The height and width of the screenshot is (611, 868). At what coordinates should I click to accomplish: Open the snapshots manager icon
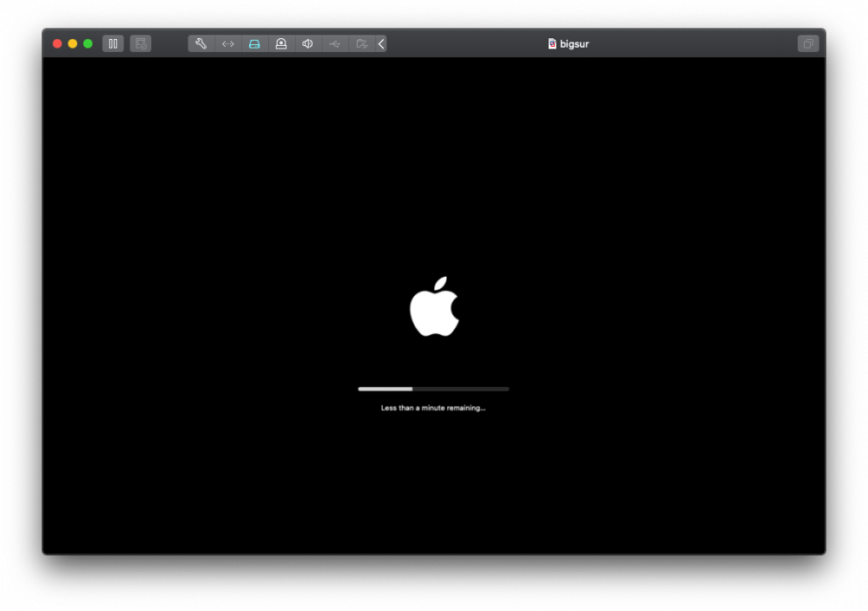(x=141, y=43)
